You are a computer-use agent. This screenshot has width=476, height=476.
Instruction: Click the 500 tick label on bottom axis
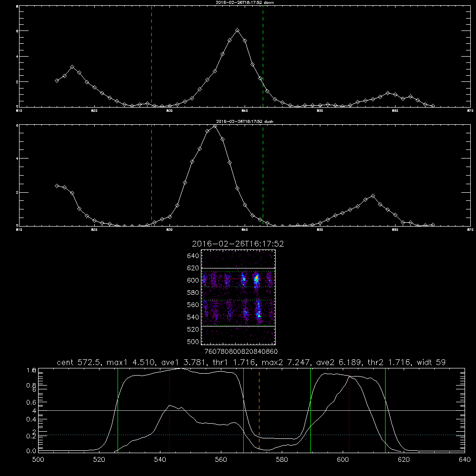pos(38,460)
